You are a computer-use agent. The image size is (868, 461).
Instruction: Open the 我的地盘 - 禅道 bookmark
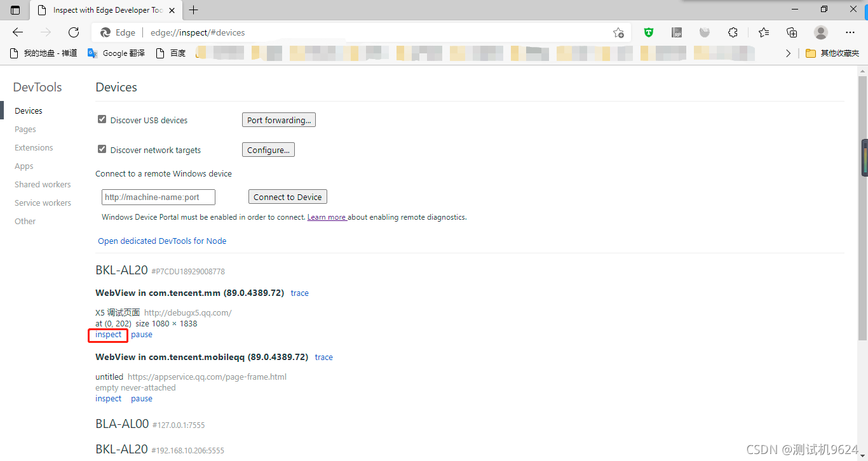click(x=44, y=53)
